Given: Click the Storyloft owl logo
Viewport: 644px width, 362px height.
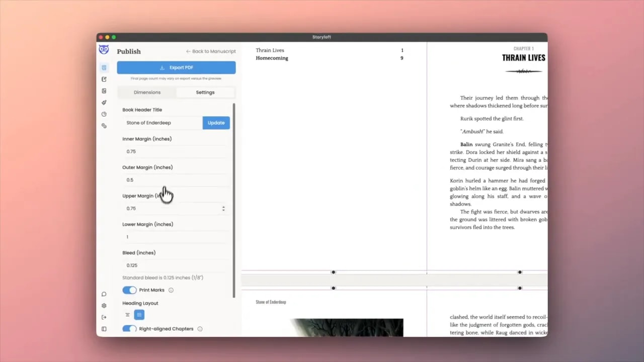Looking at the screenshot, I should (x=104, y=49).
